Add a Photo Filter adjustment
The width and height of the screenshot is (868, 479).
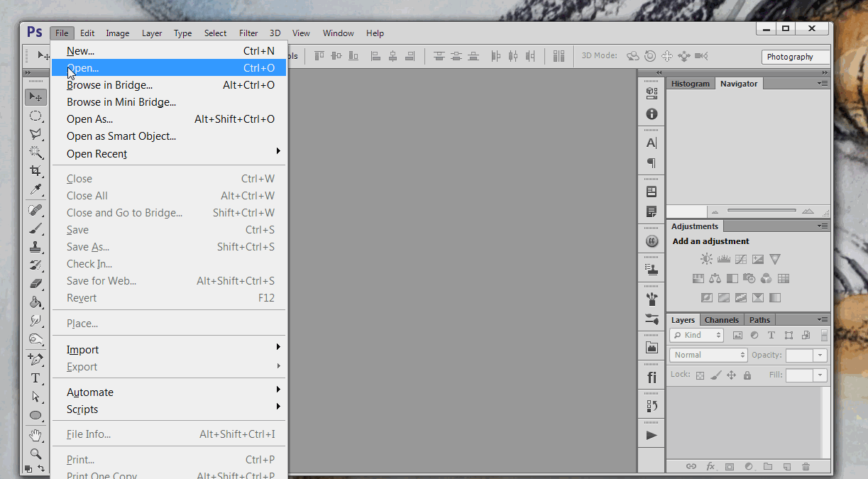pyautogui.click(x=749, y=278)
